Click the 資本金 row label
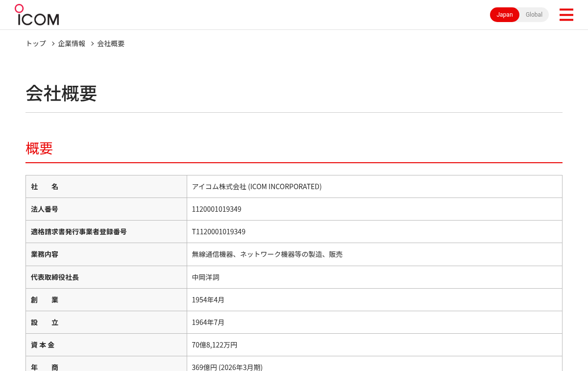This screenshot has width=588, height=371. point(43,345)
